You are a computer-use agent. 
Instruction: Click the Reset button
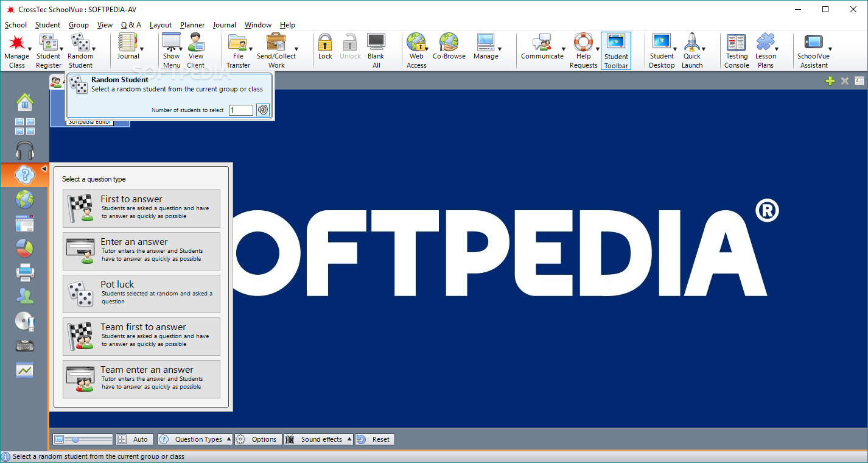375,439
